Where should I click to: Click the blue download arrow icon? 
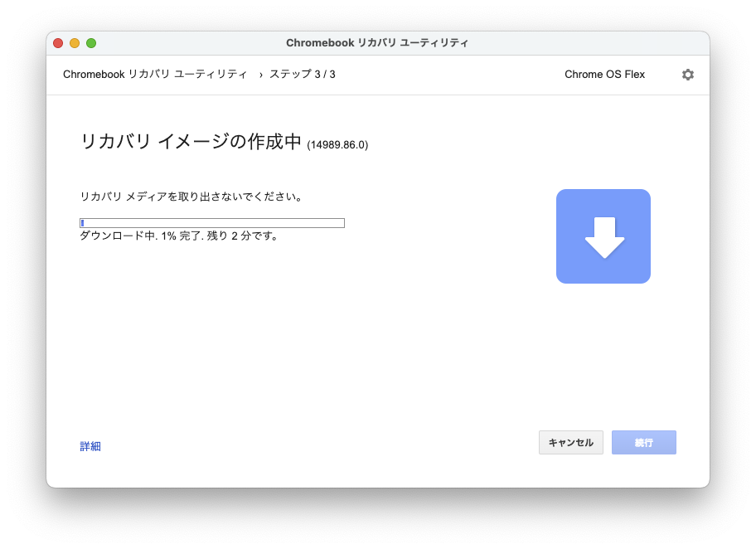(x=603, y=236)
